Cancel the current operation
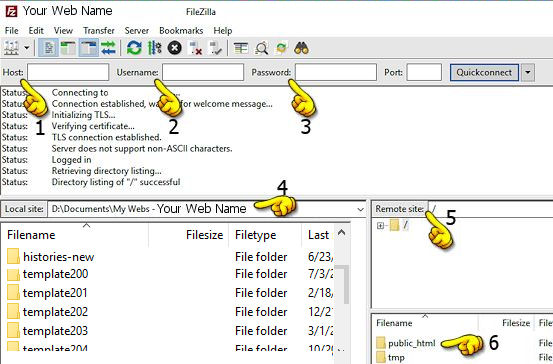Screen dimensions: 553x364 click(x=175, y=48)
